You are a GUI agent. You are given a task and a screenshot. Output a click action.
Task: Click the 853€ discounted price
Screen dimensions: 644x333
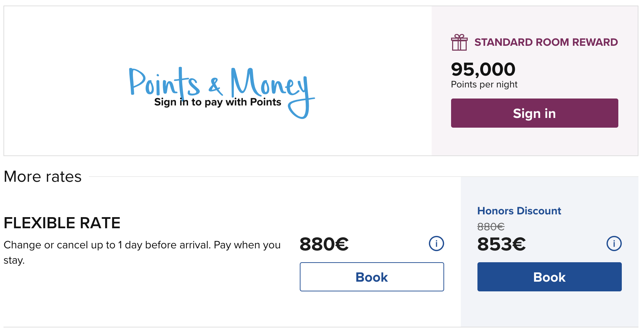coord(501,244)
